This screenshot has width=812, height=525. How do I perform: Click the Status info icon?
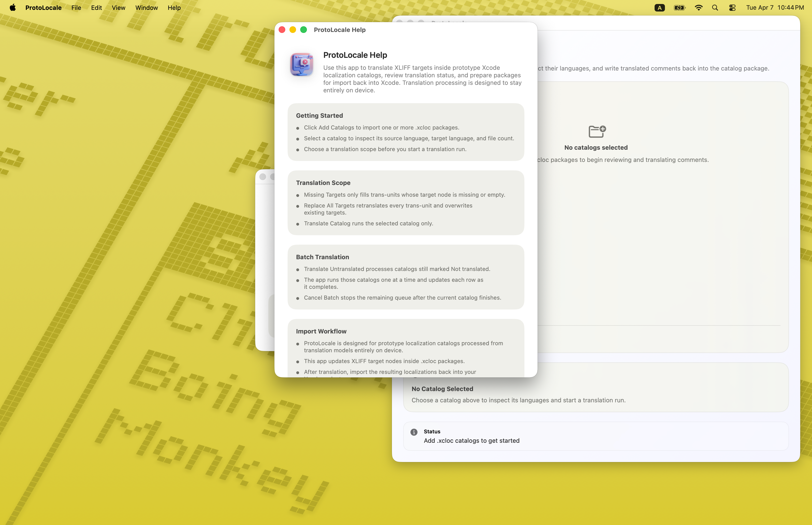coord(414,432)
